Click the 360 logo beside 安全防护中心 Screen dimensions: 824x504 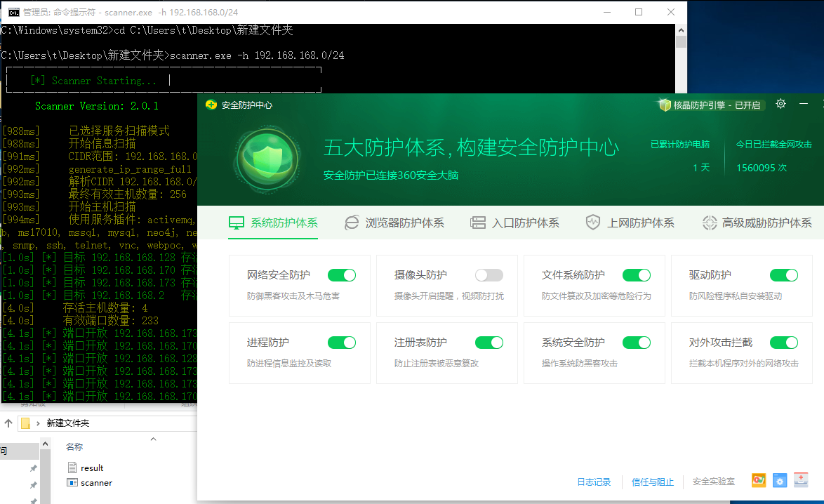[211, 105]
